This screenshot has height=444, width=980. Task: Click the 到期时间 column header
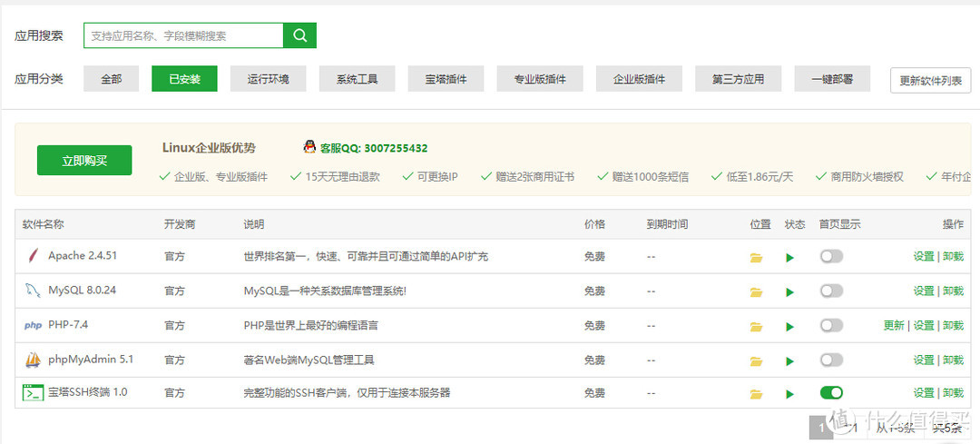pyautogui.click(x=668, y=224)
